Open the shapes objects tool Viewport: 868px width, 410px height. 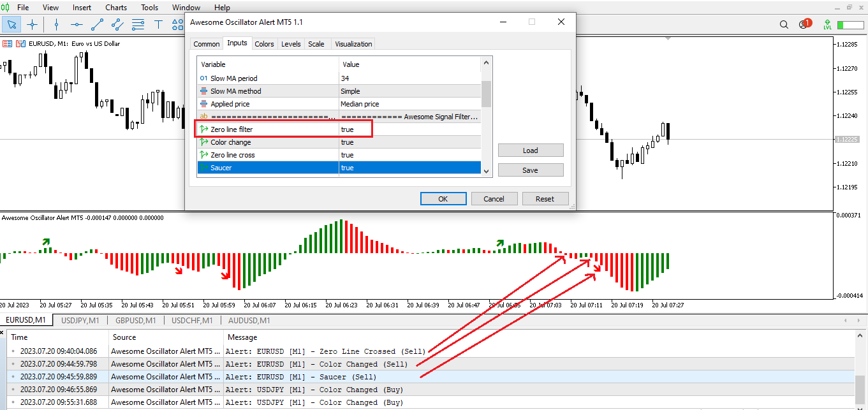(x=178, y=25)
